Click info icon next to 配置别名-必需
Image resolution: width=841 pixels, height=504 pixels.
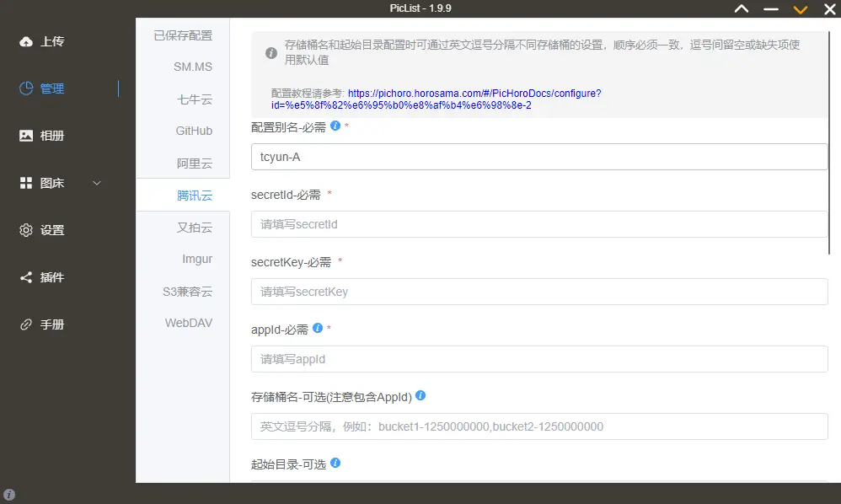pos(335,126)
